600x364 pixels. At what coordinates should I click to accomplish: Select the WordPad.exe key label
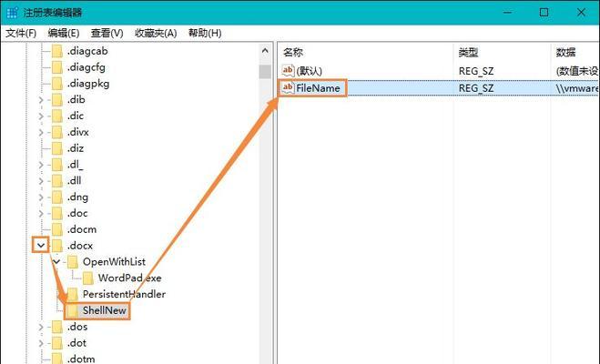pos(129,278)
